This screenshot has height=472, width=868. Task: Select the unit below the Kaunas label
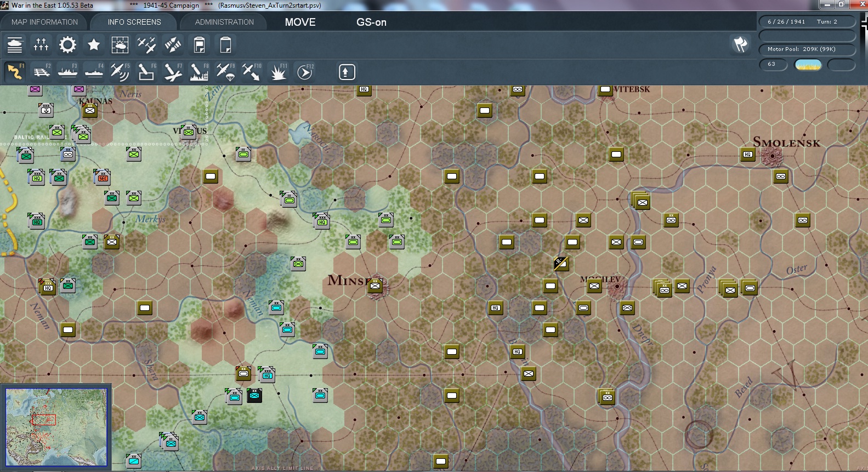[x=90, y=111]
